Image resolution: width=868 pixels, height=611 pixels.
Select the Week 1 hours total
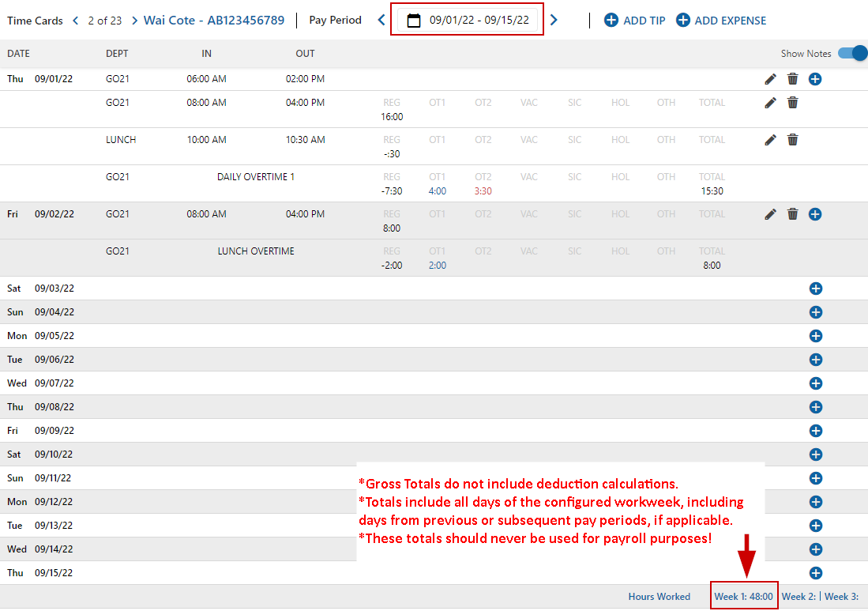743,597
